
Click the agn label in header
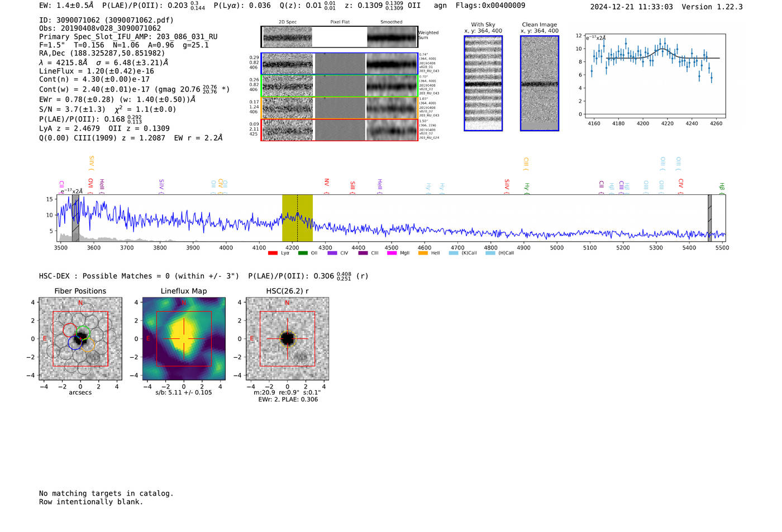click(440, 6)
